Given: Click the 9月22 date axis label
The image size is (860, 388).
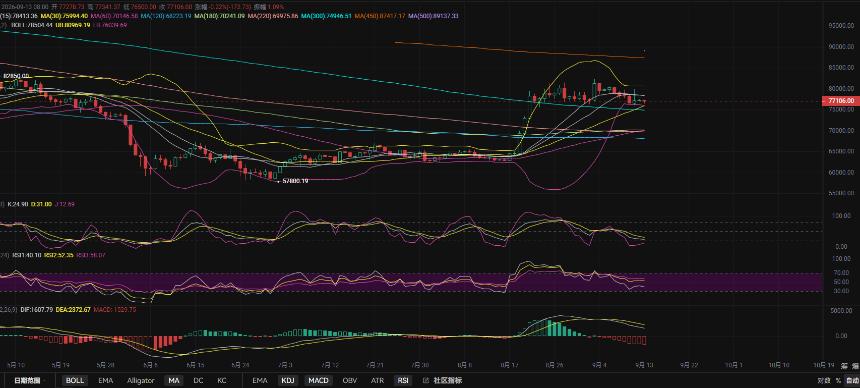Looking at the screenshot, I should [x=689, y=365].
